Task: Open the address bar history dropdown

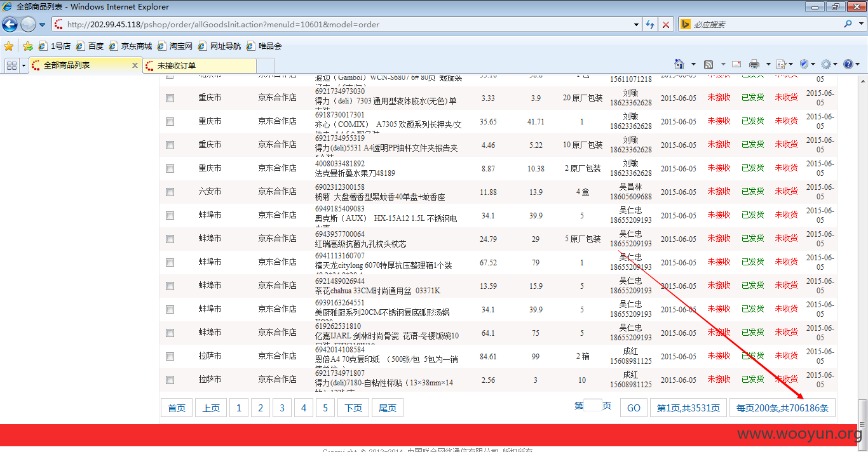Action: (637, 25)
